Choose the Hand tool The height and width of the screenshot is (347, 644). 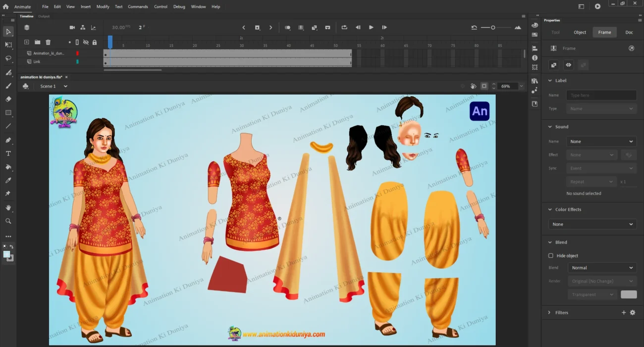coord(8,208)
